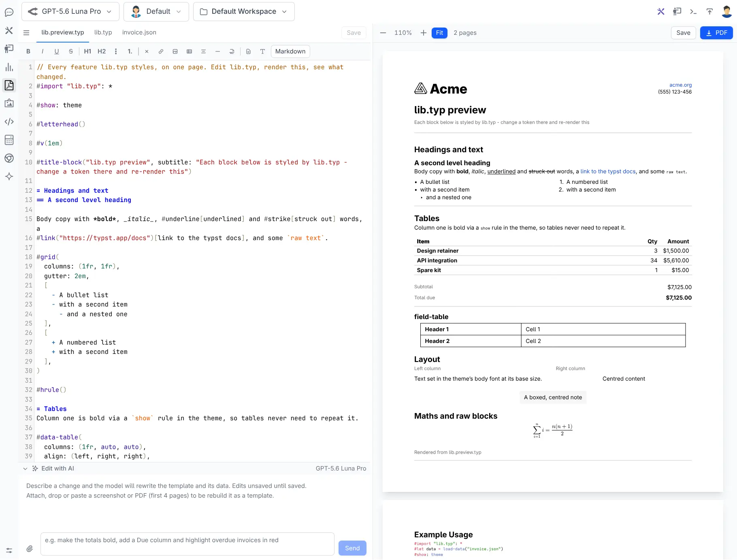The width and height of the screenshot is (737, 560).
Task: Open the presenter icon in the left sidebar
Action: pos(9,49)
